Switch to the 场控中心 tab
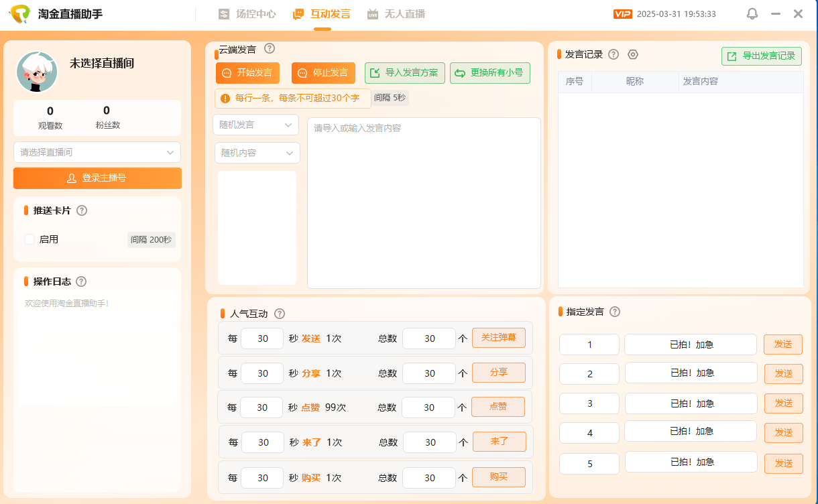Screen dimensions: 818x504 click(x=247, y=14)
